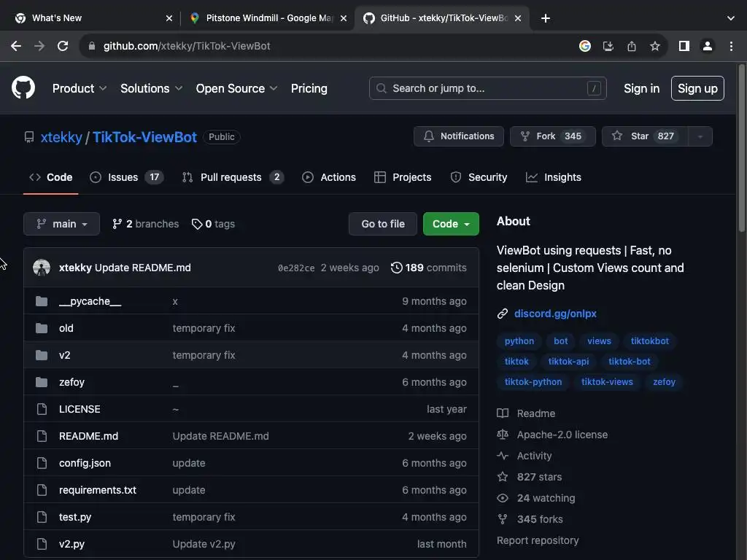
Task: Expand the Open Source menu
Action: point(237,88)
